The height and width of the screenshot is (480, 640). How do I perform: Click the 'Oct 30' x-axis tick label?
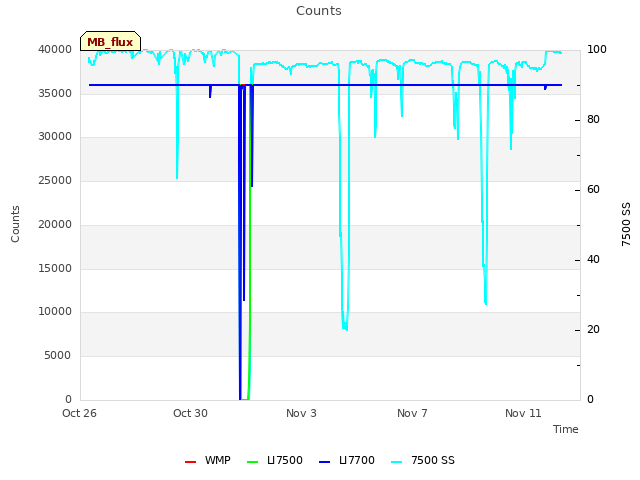coord(190,413)
